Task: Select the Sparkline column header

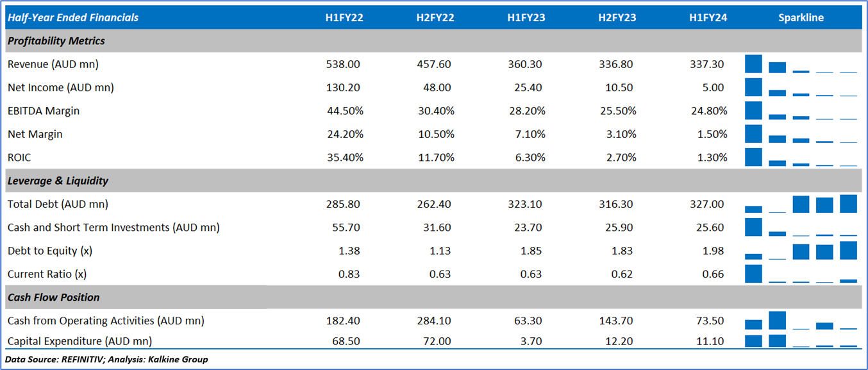Action: [x=801, y=18]
